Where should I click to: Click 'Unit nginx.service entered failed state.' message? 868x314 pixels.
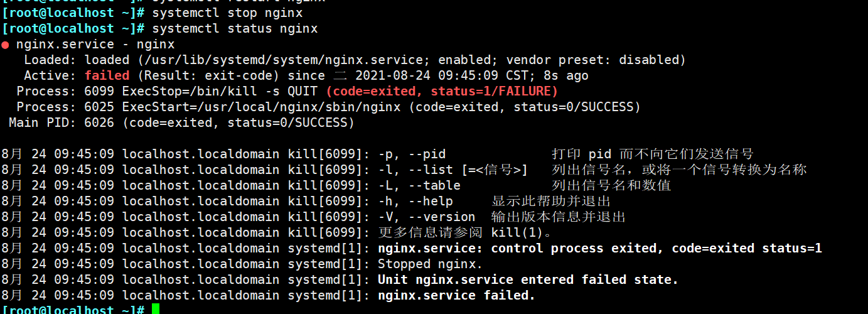click(528, 280)
